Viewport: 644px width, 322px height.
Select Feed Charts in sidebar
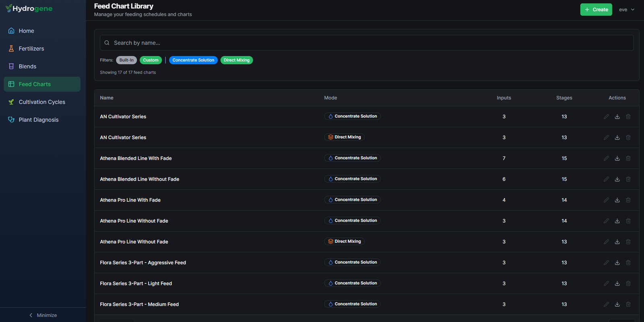pyautogui.click(x=42, y=84)
